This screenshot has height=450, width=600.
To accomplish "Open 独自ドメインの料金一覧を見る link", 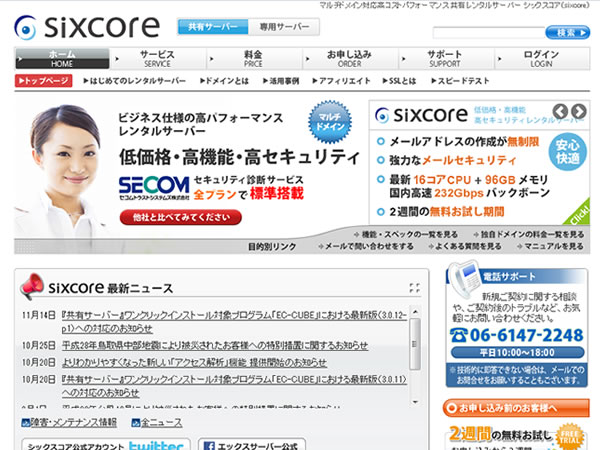I will tap(528, 234).
